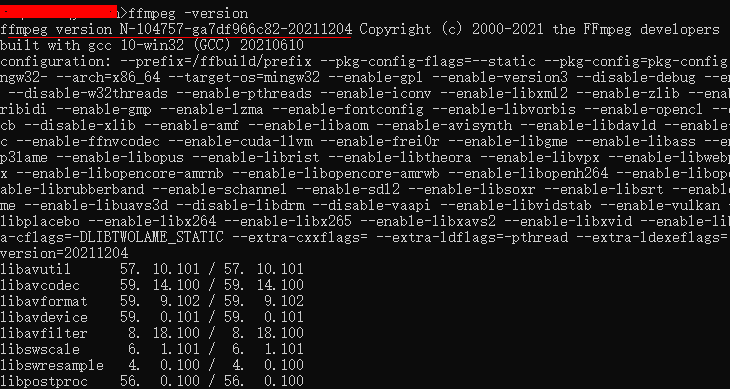Viewport: 730px width, 389px height.
Task: Click the underlined version string N-104757-ga7df966c82-20211204
Action: [x=236, y=30]
